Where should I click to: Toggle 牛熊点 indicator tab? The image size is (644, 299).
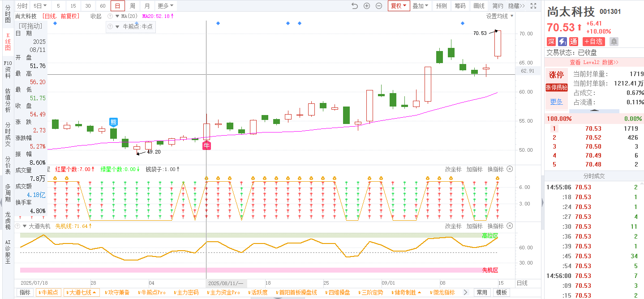(48, 292)
